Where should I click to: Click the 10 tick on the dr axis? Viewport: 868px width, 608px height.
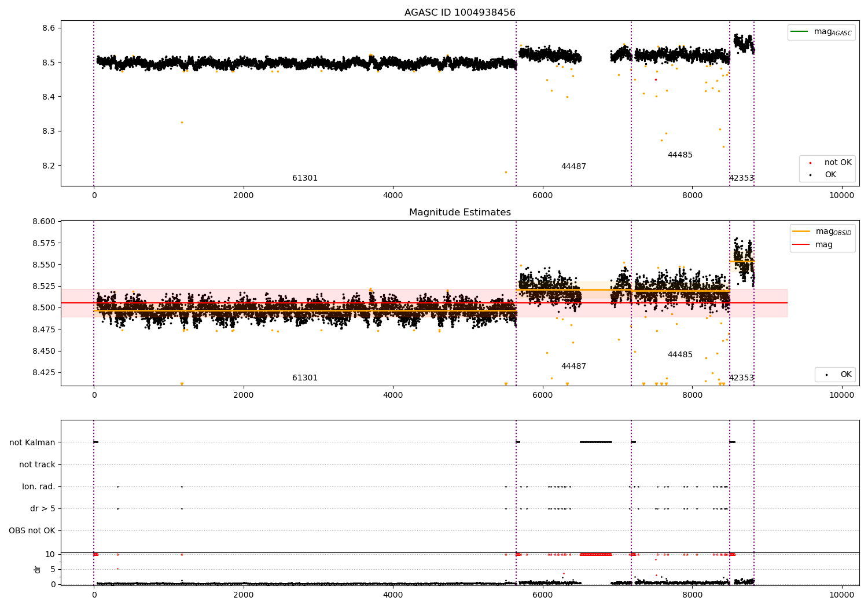(x=50, y=555)
